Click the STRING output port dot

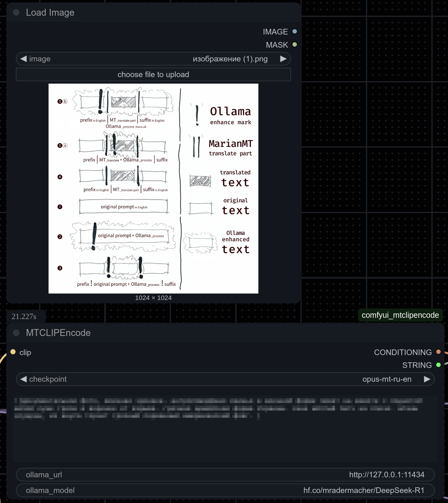click(x=439, y=365)
